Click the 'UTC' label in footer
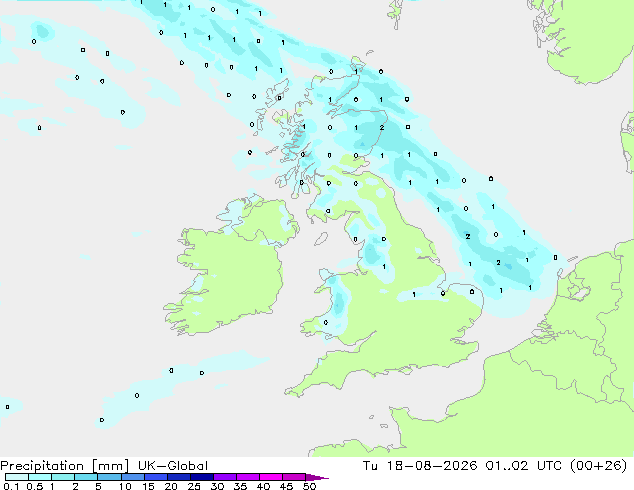Image resolution: width=634 pixels, height=490 pixels. [x=549, y=466]
